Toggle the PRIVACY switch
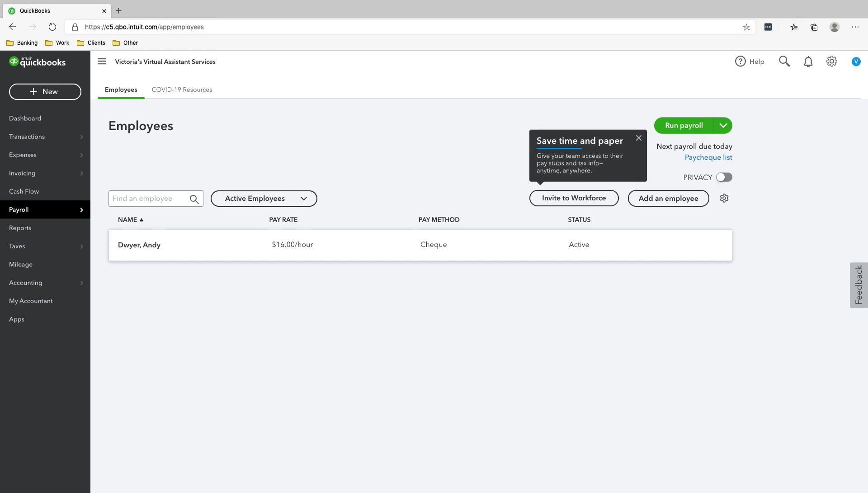 tap(724, 177)
